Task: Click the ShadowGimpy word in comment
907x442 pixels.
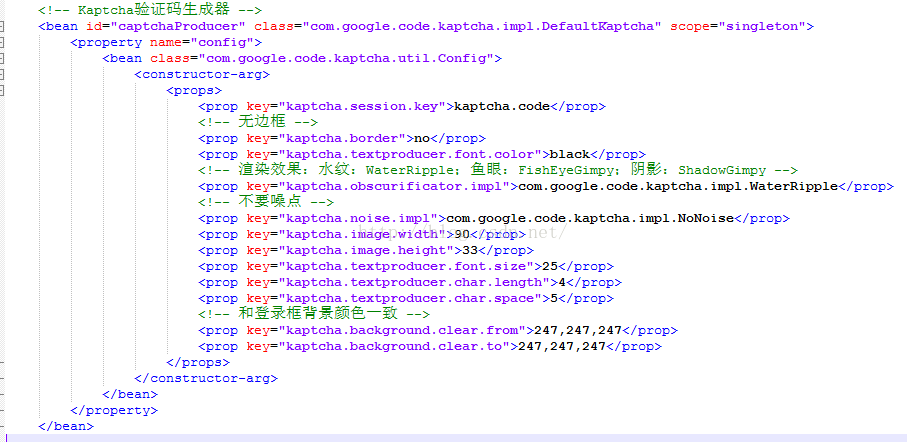Action: click(x=722, y=171)
